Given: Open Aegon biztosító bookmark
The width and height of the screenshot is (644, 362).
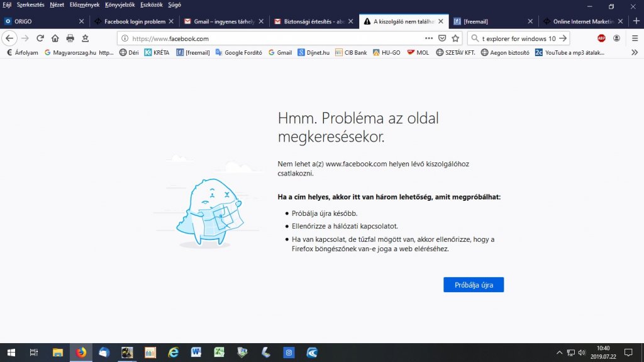Looking at the screenshot, I should [x=505, y=53].
